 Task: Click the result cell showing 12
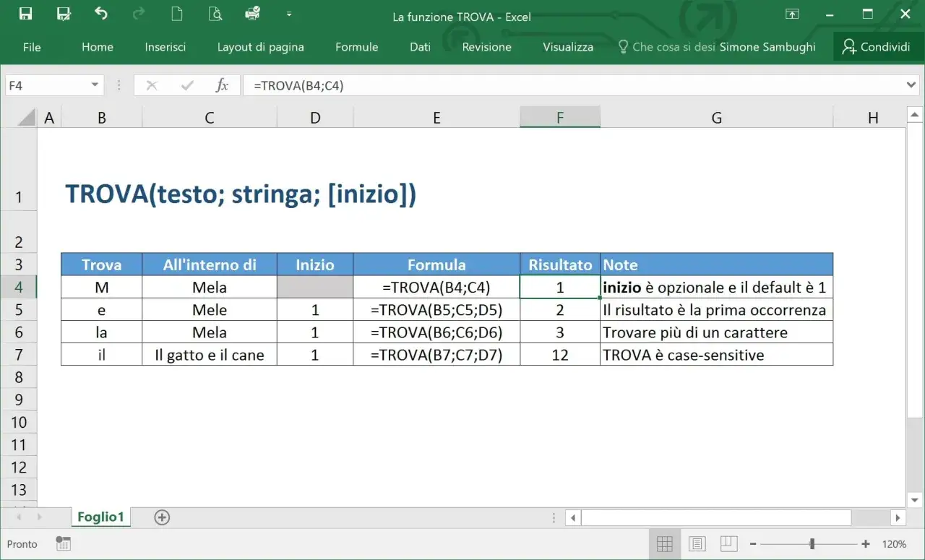point(560,355)
